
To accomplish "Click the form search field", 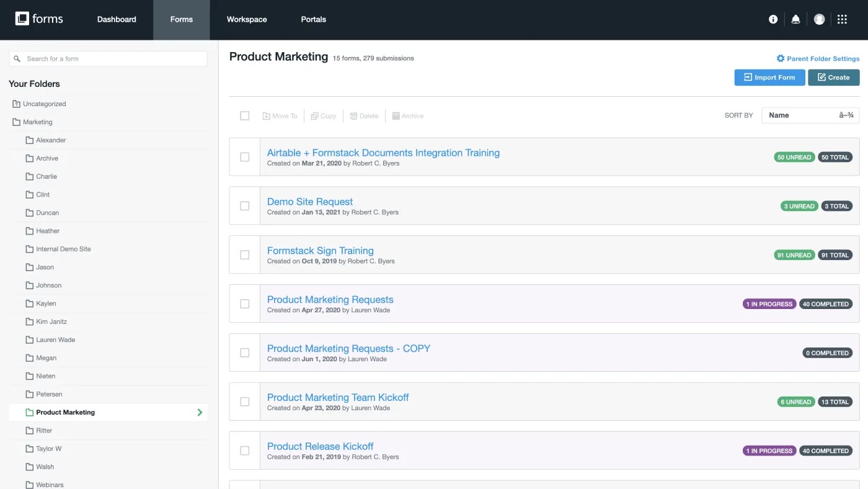I will pos(108,58).
